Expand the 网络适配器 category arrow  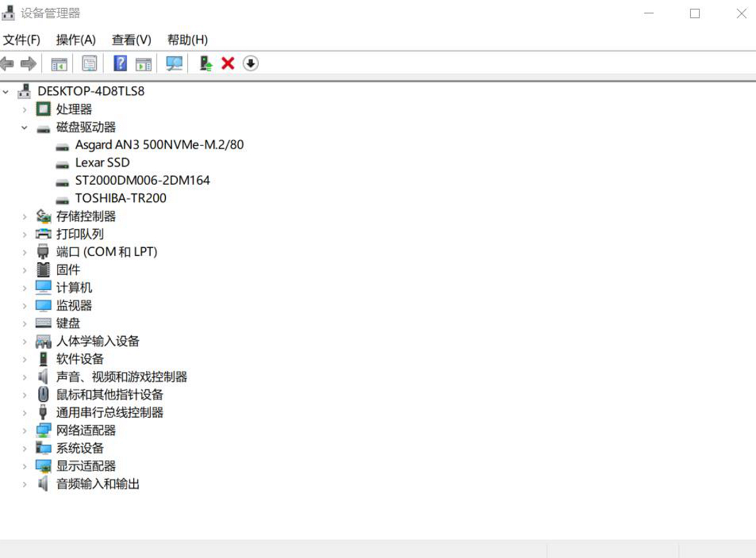tap(24, 430)
